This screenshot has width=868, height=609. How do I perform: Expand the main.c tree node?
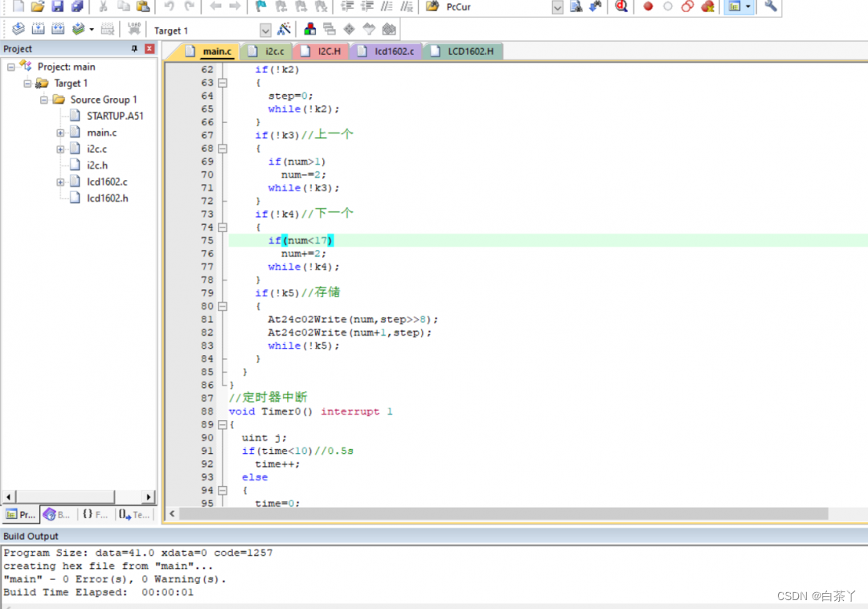[61, 133]
